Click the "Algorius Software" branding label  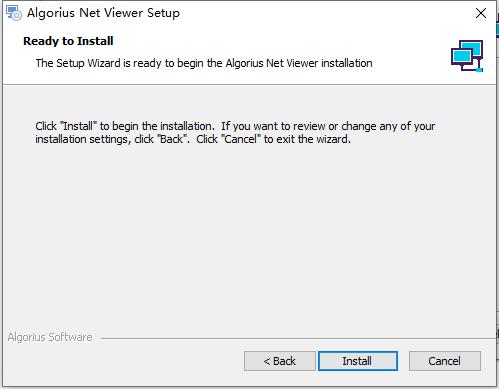click(x=50, y=337)
